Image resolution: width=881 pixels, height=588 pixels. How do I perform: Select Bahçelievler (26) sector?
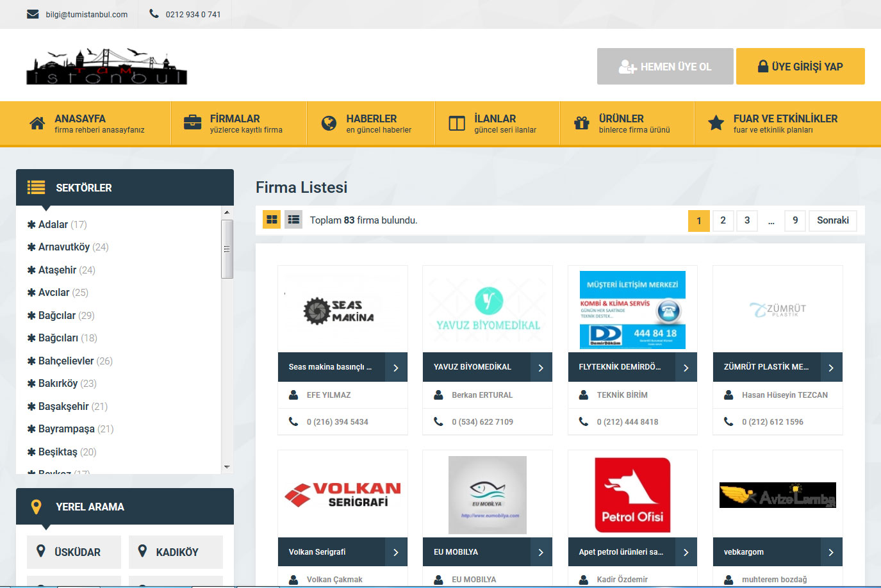pos(70,361)
